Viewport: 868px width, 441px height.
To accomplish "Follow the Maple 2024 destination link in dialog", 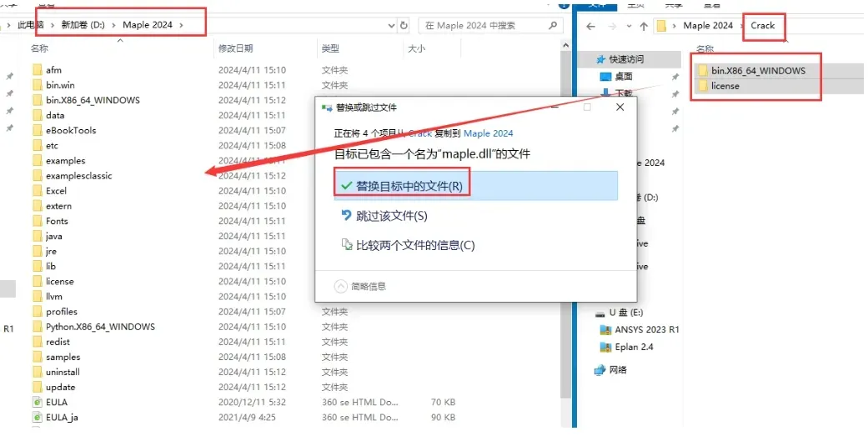I will point(489,133).
